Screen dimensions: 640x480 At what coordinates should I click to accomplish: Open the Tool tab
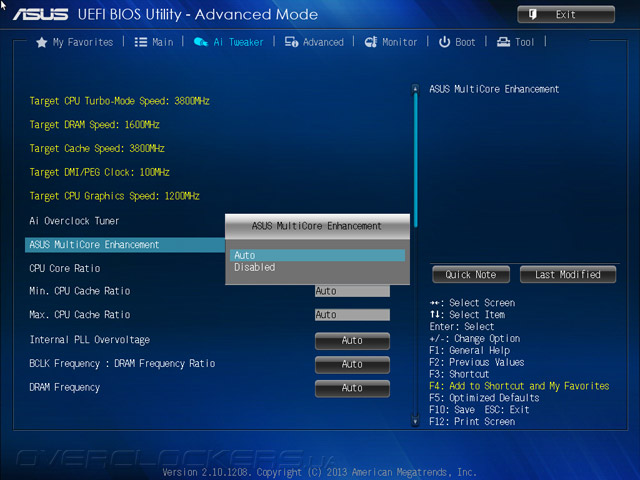coord(515,42)
